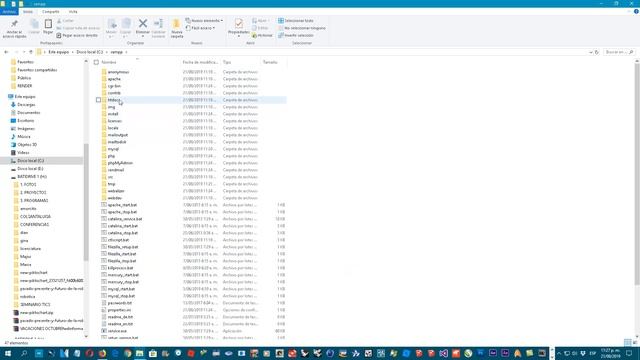The image size is (640, 360).
Task: Click the file list vertical scrollbar
Action: click(x=637, y=175)
